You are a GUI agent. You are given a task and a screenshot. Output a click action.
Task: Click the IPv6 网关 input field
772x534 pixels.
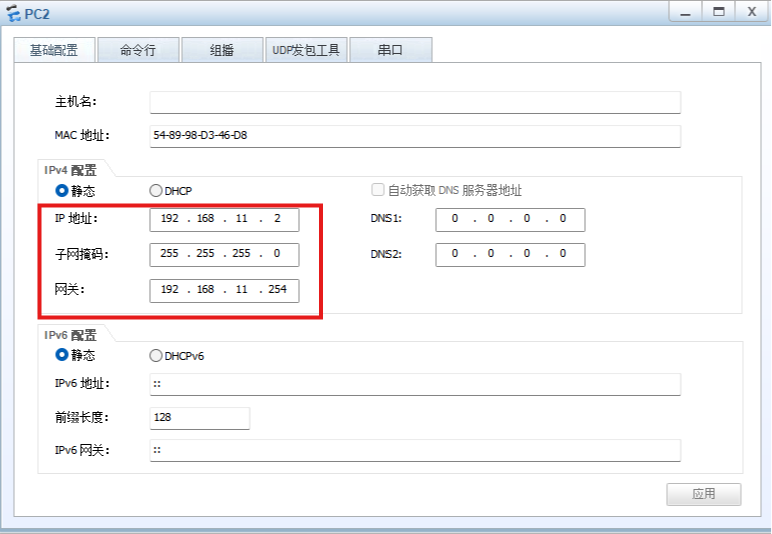415,450
